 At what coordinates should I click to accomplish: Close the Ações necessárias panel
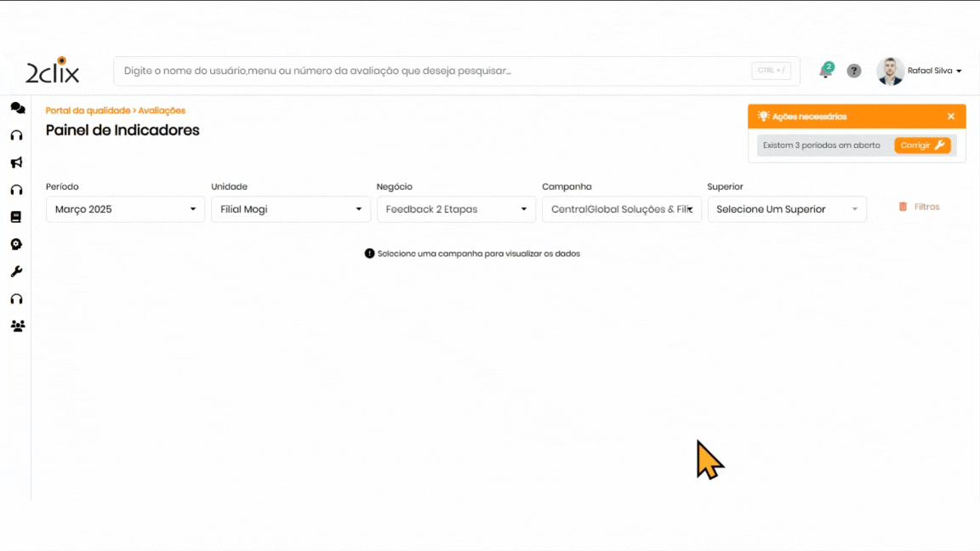(951, 116)
